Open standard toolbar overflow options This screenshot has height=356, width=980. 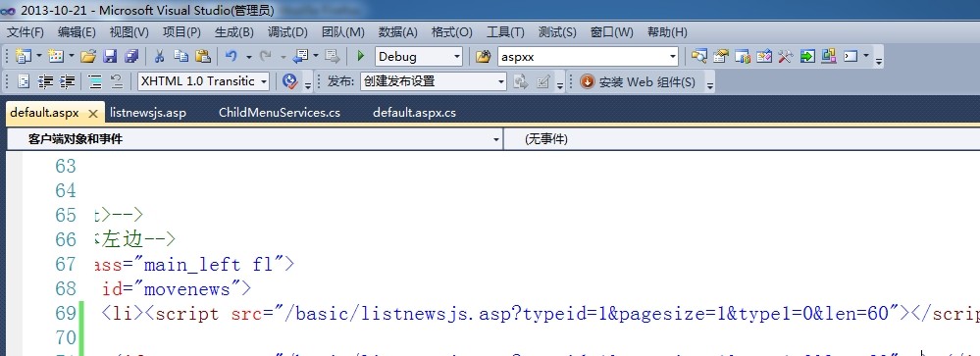tap(878, 61)
